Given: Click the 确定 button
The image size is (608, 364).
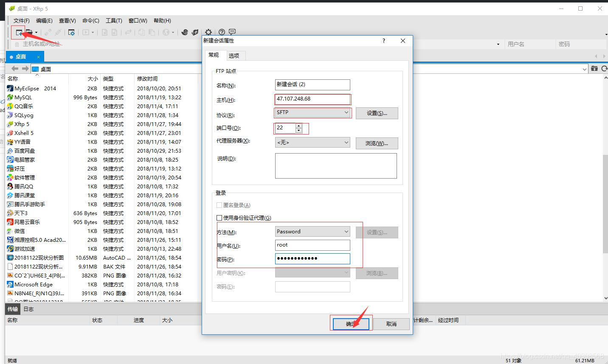Looking at the screenshot, I should point(351,324).
